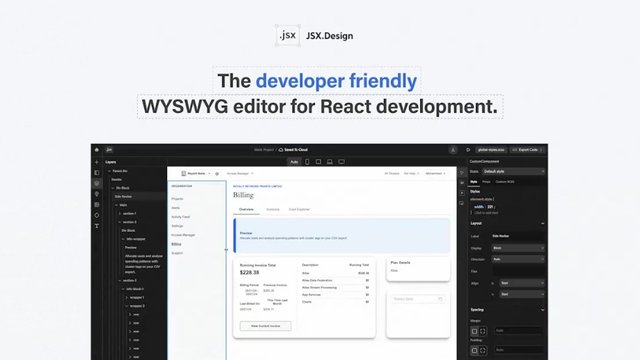Click the play preview icon in the top bar

tap(468, 150)
